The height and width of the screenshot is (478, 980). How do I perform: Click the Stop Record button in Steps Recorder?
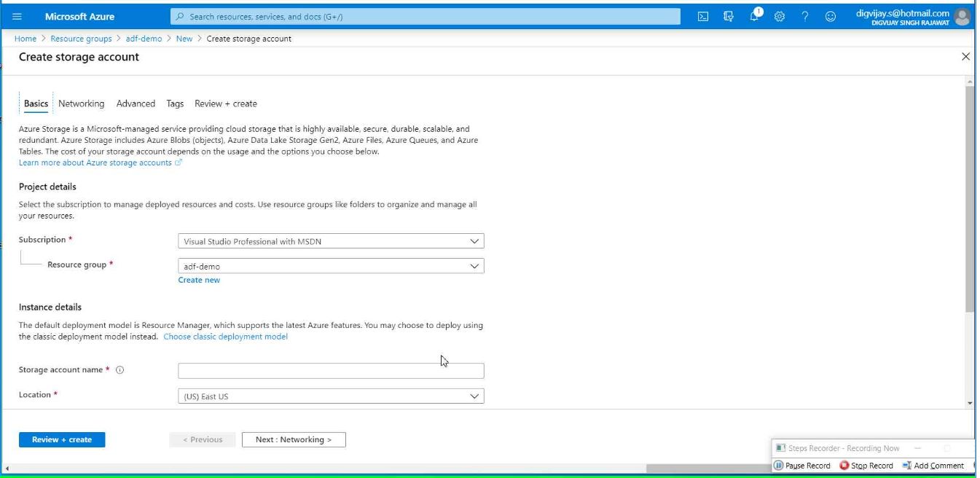(x=866, y=466)
